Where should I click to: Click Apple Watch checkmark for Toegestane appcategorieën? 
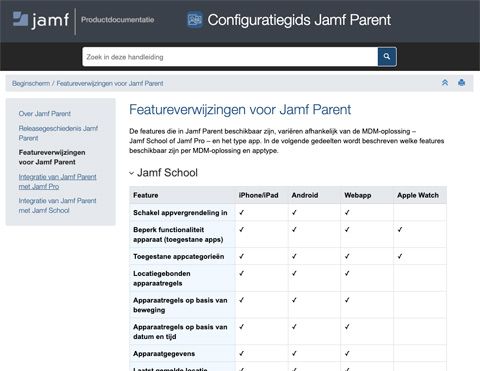click(x=400, y=256)
